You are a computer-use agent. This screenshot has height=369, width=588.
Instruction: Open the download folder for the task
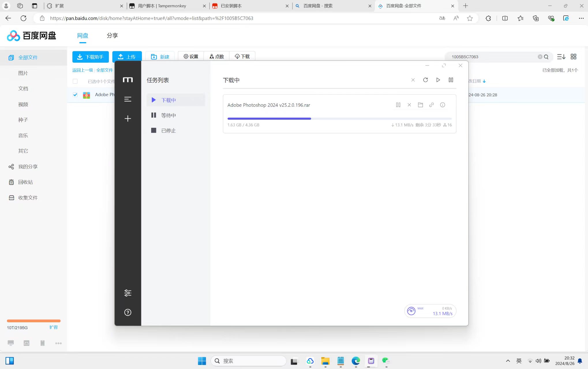click(420, 105)
